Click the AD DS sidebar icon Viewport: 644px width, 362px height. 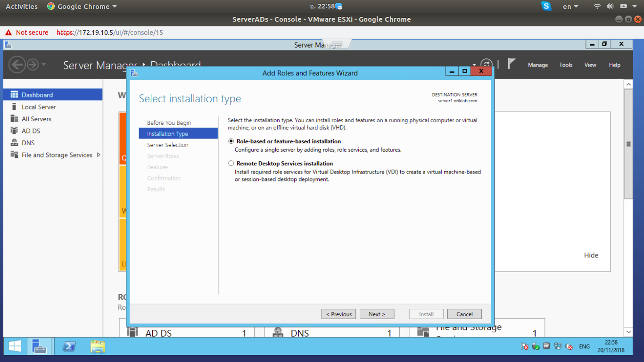(x=14, y=131)
